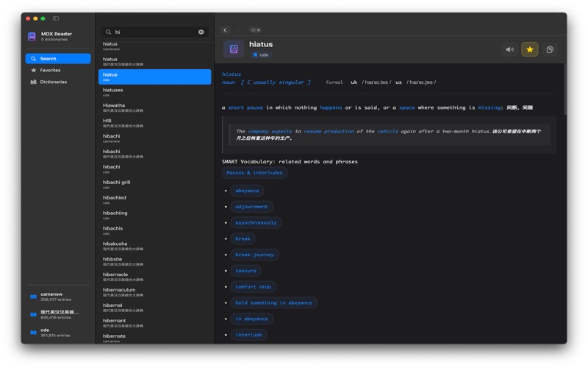Image resolution: width=588 pixels, height=368 pixels.
Task: Follow the 'space' link in definition
Action: coord(407,107)
